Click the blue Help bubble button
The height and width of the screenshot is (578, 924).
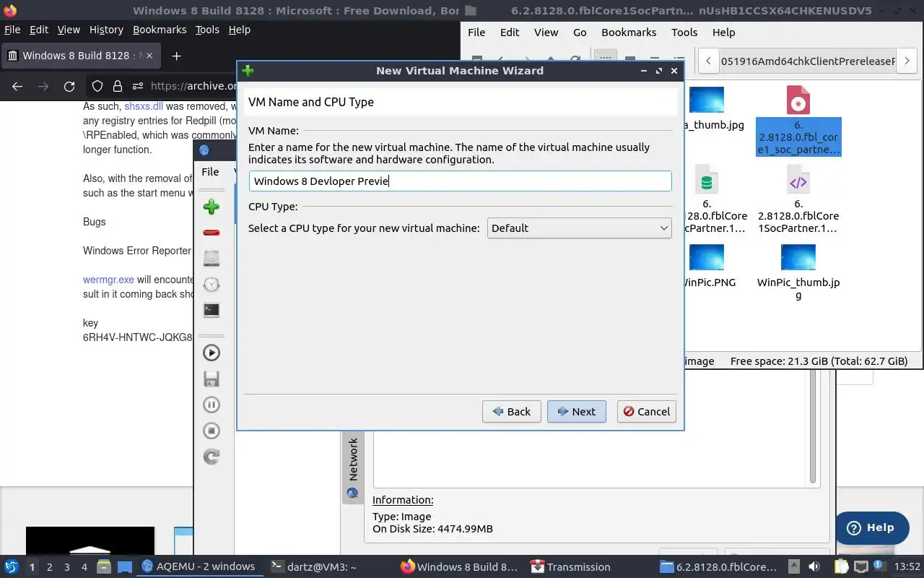pos(872,527)
